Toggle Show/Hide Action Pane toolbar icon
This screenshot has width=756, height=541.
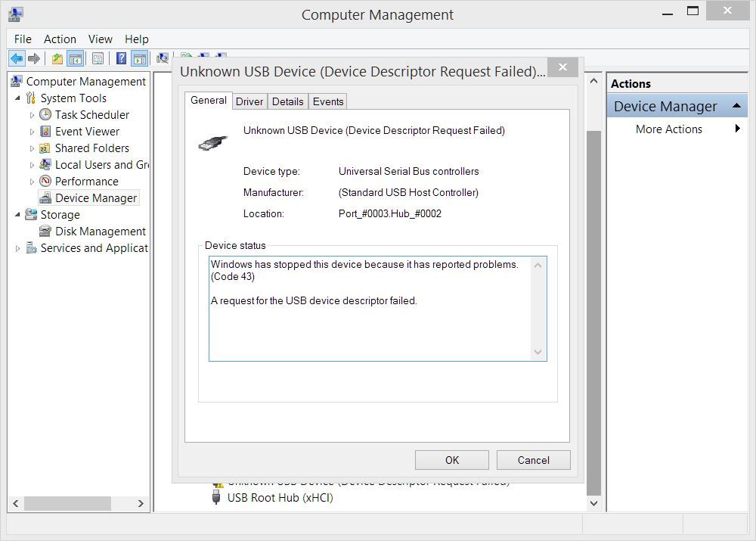(140, 59)
